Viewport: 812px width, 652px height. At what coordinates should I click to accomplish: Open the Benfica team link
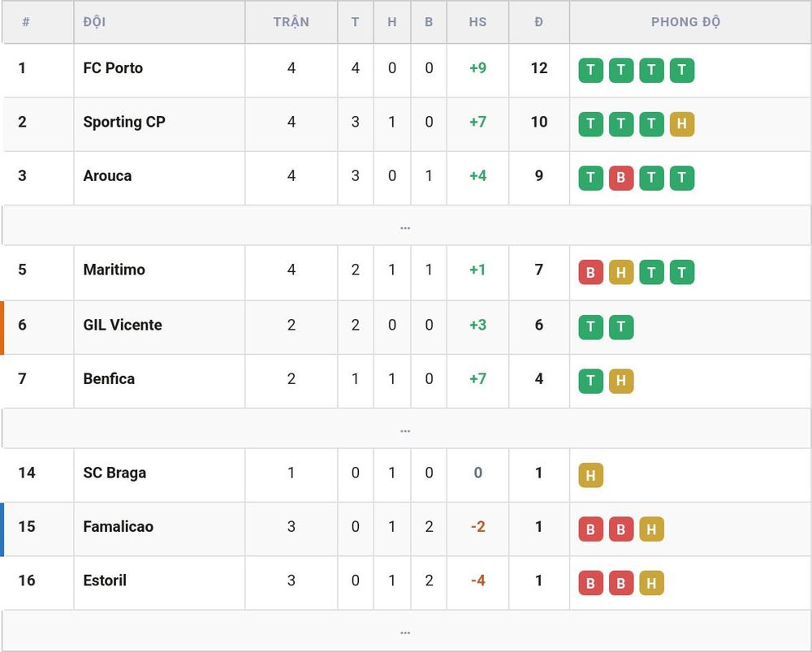point(109,378)
